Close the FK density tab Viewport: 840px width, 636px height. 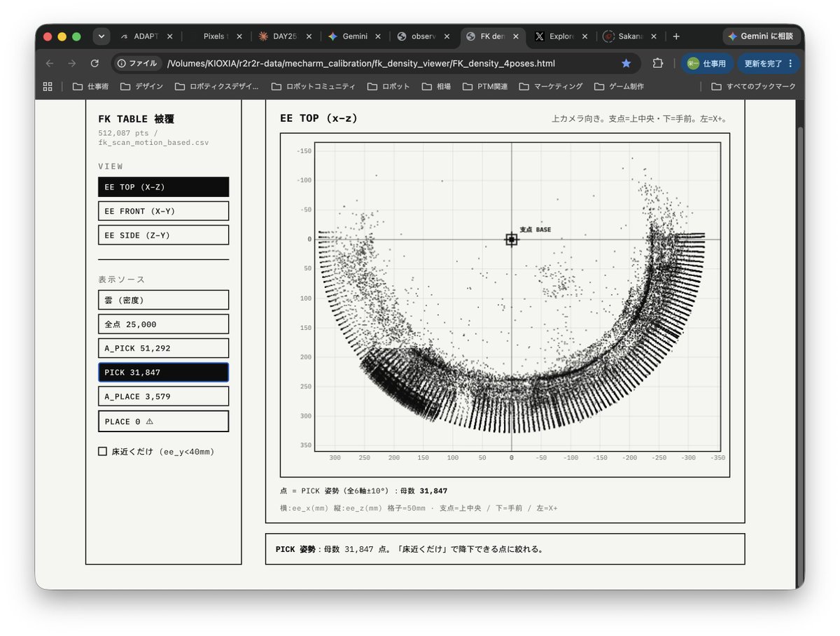tap(517, 36)
